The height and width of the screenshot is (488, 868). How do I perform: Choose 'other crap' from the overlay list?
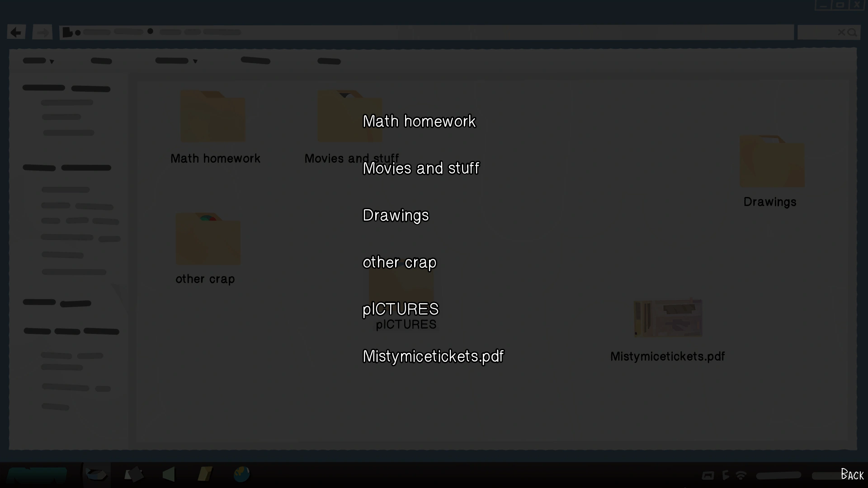tap(399, 262)
